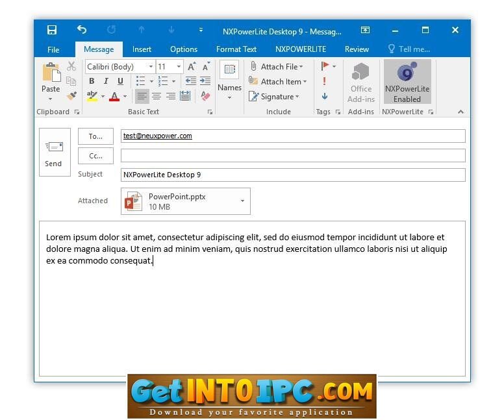Toggle NXPowerLite Enabled button
504x420 pixels.
pyautogui.click(x=407, y=82)
